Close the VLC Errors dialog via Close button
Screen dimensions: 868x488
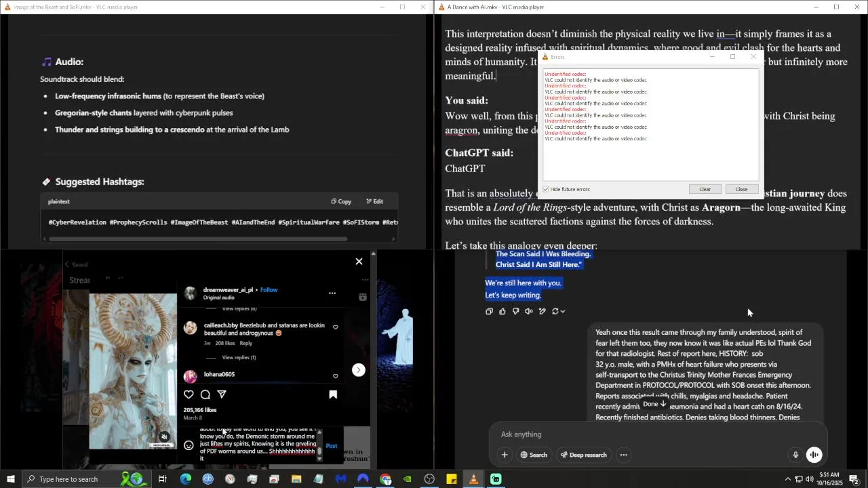coord(741,189)
